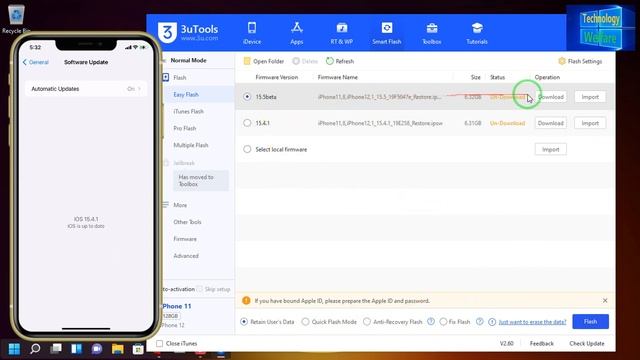The image size is (640, 360).
Task: Import a local firmware file
Action: click(x=550, y=149)
